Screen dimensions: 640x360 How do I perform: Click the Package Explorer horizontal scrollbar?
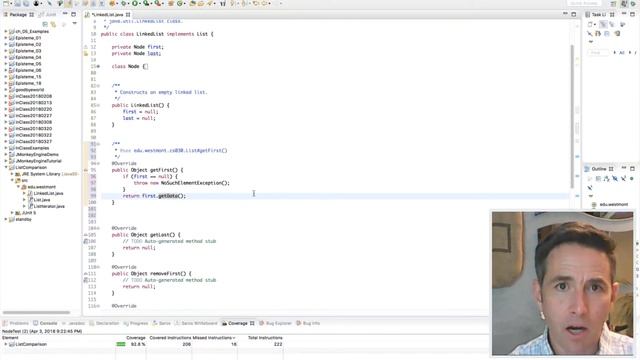coord(36,313)
